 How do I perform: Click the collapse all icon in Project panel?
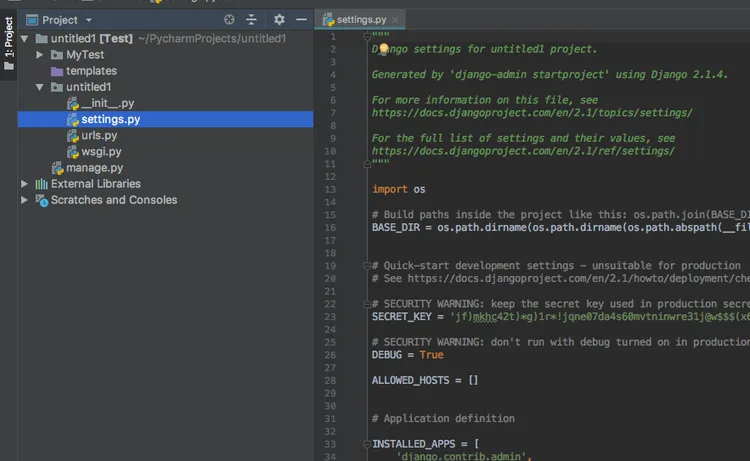251,20
